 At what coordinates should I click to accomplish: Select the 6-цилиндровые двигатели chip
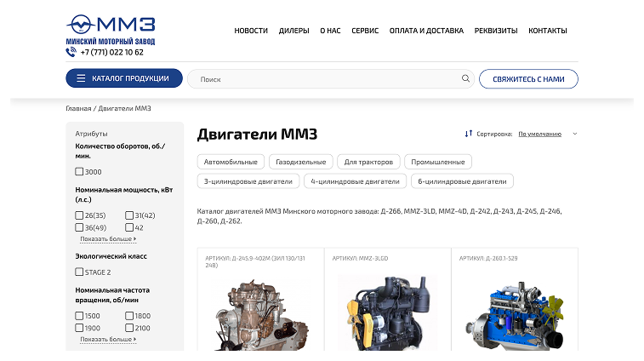coord(462,180)
